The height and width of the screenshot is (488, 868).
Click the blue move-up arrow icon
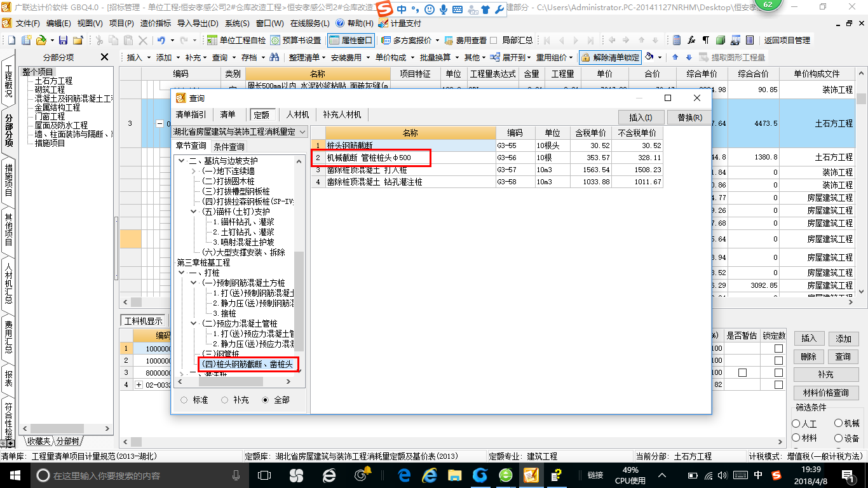pos(675,57)
